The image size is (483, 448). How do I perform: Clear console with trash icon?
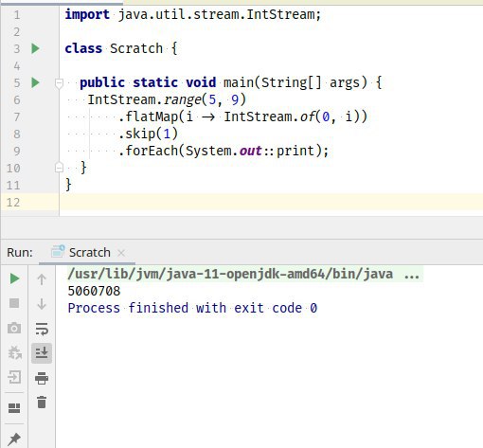pyautogui.click(x=42, y=403)
